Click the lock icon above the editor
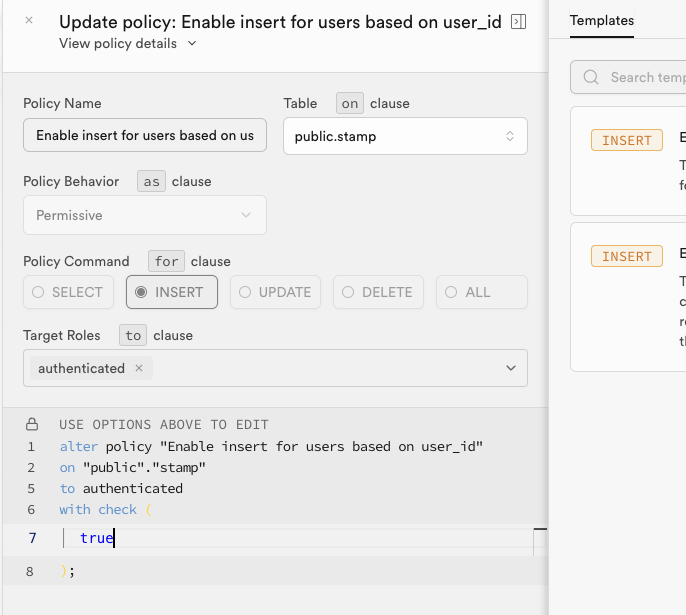The image size is (686, 615). coord(32,424)
